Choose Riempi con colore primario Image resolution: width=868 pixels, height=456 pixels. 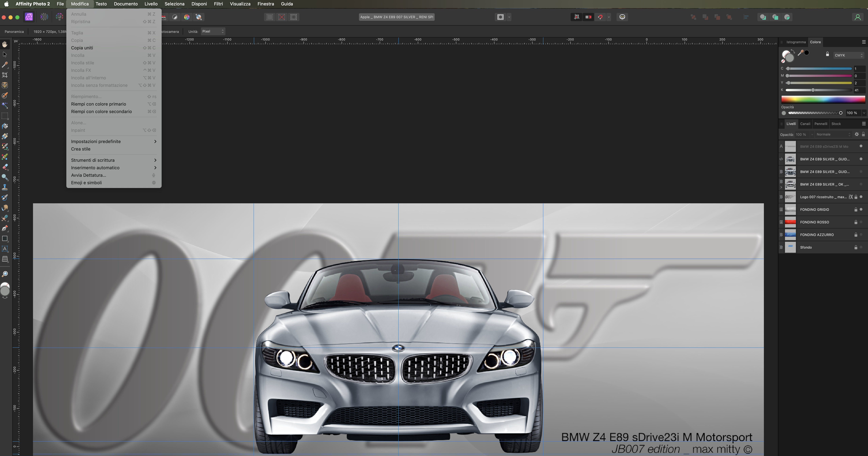coord(114,104)
